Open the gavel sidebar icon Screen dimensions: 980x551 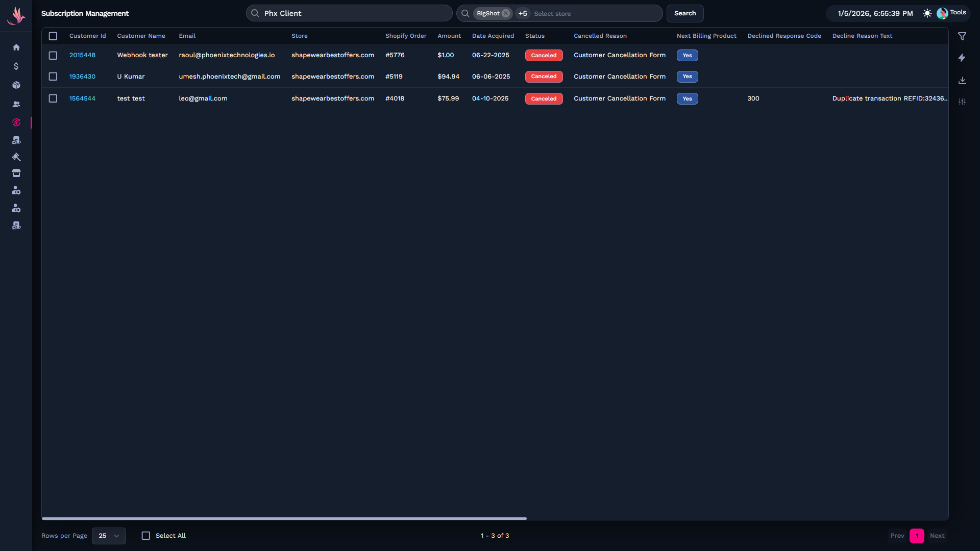click(16, 157)
